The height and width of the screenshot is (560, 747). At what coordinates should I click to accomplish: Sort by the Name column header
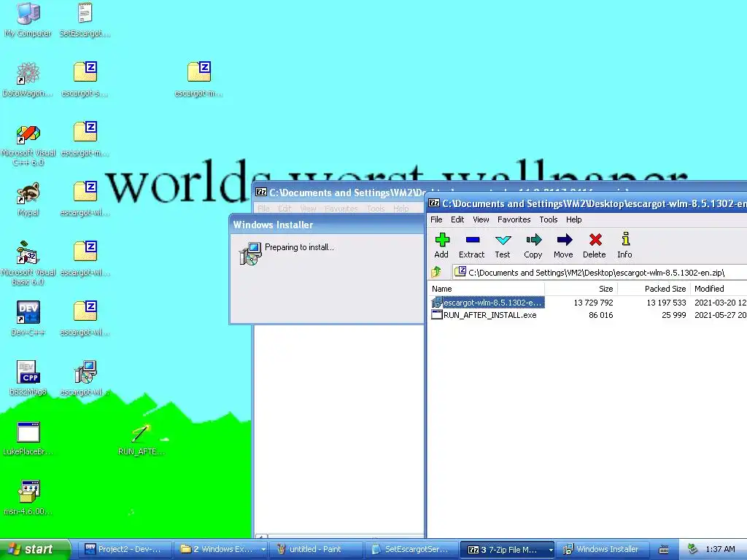(486, 289)
